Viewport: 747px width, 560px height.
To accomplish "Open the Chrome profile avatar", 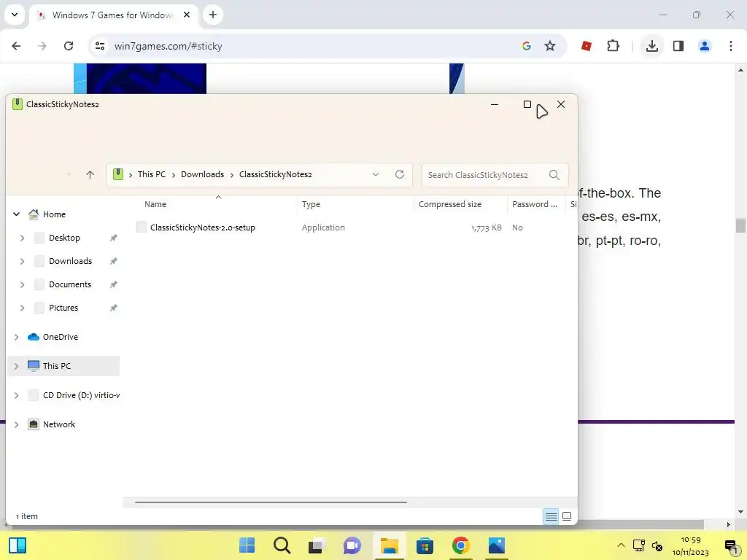I will point(705,46).
